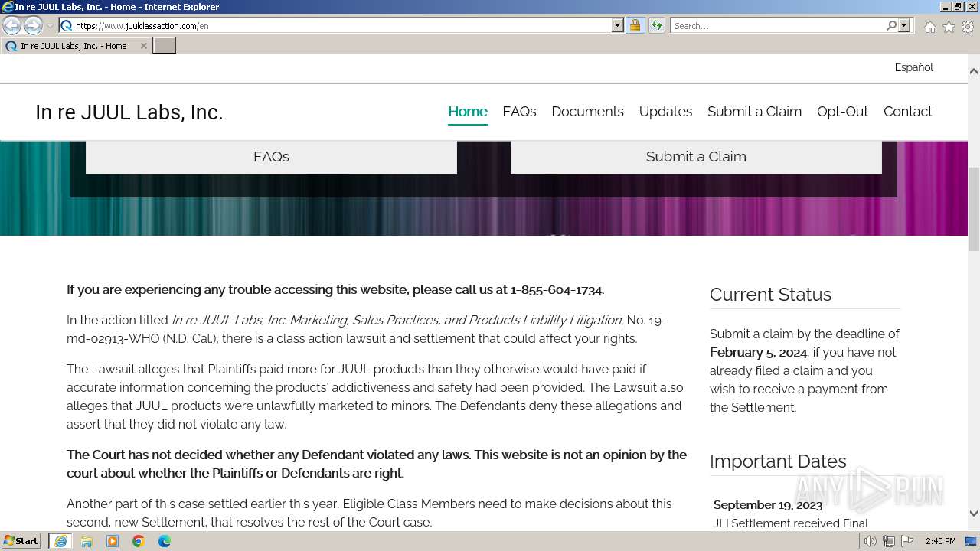Click the large FAQs banner button

click(271, 157)
